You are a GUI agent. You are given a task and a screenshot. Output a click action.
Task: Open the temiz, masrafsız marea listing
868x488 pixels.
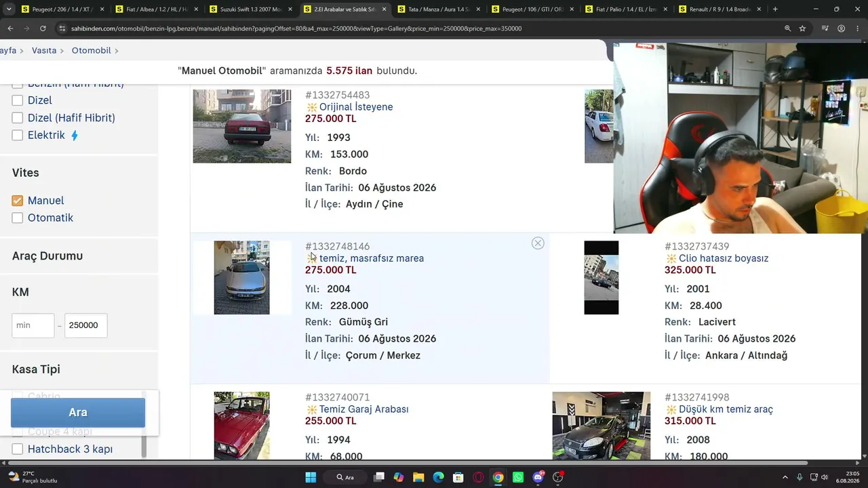pyautogui.click(x=372, y=258)
